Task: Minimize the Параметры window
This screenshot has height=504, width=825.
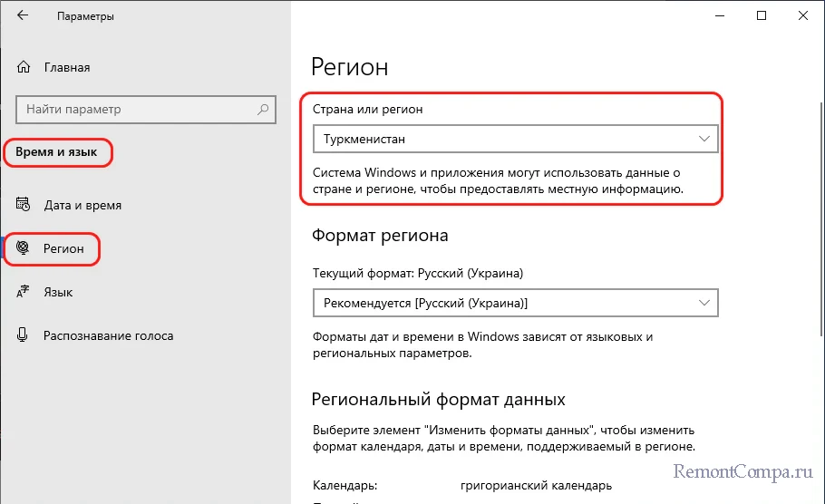Action: (x=719, y=15)
